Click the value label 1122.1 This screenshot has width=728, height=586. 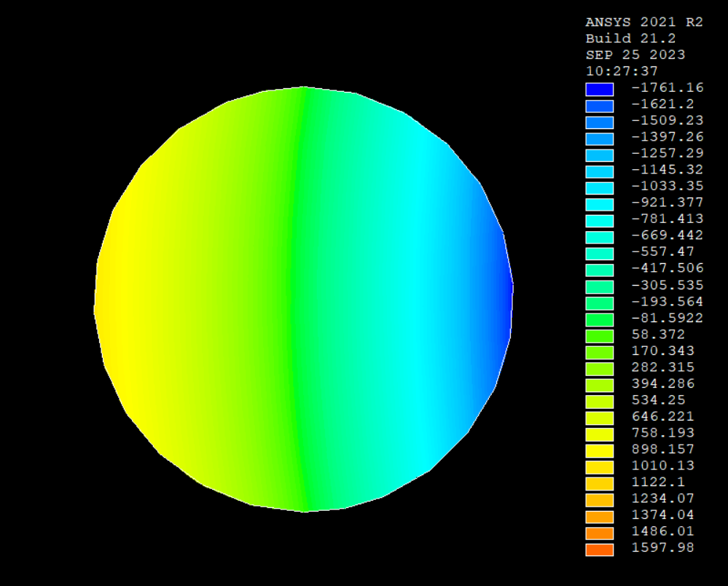pyautogui.click(x=658, y=482)
